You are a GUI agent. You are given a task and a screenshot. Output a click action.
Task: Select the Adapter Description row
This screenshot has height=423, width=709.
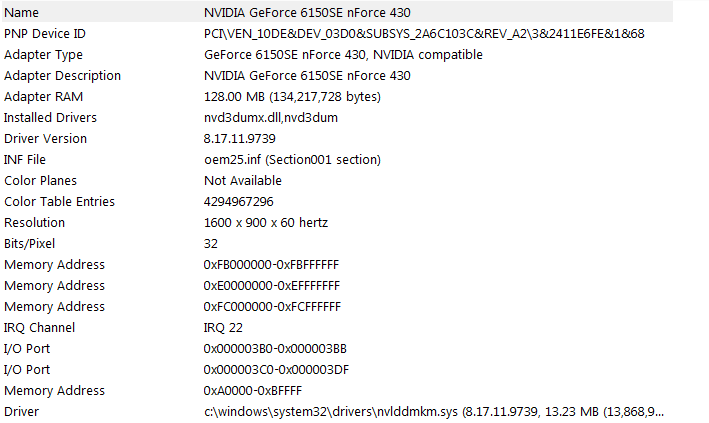click(337, 76)
